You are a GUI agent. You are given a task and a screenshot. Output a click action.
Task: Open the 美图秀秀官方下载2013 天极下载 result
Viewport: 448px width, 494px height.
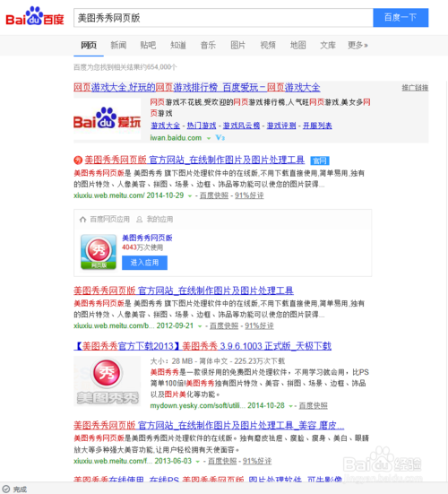pos(202,346)
